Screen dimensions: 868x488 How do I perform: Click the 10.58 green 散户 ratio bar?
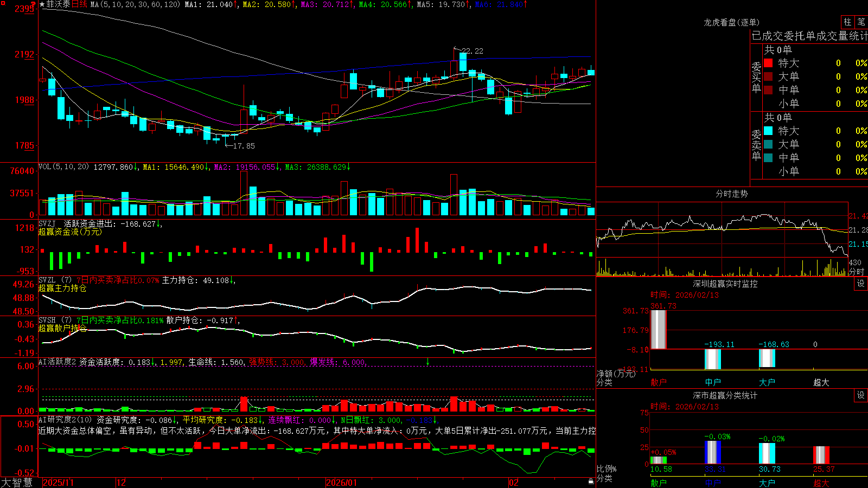click(659, 460)
